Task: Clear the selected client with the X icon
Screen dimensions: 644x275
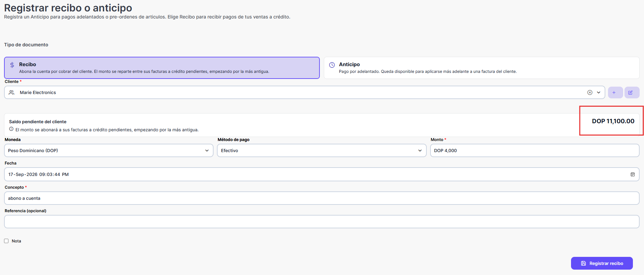Action: (590, 92)
